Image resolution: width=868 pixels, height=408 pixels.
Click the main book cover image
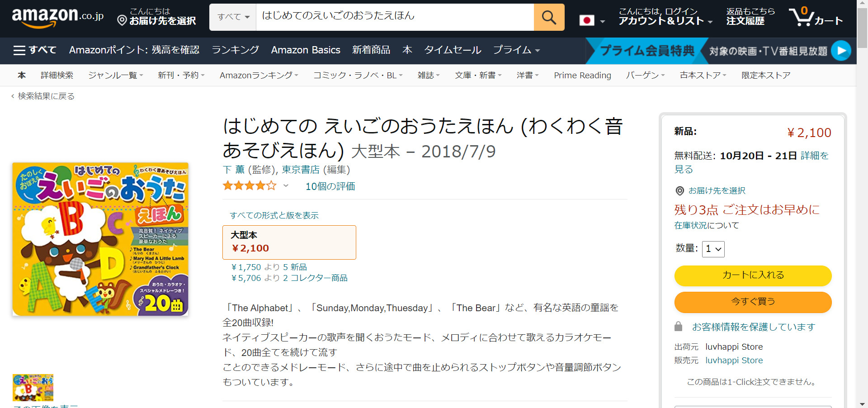(x=100, y=239)
